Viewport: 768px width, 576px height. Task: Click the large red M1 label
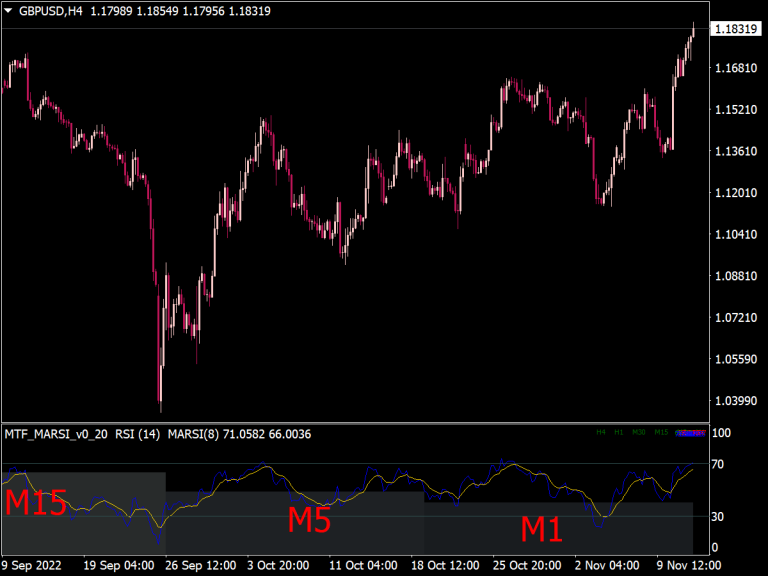[541, 529]
